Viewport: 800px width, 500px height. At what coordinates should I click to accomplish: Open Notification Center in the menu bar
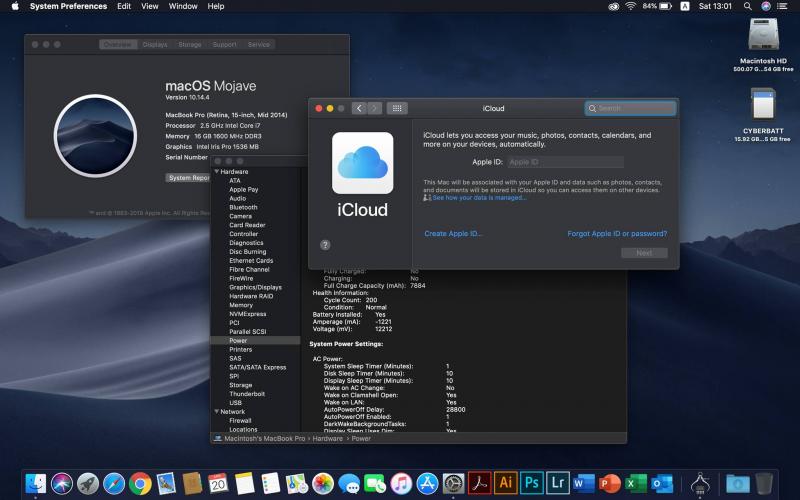(782, 6)
